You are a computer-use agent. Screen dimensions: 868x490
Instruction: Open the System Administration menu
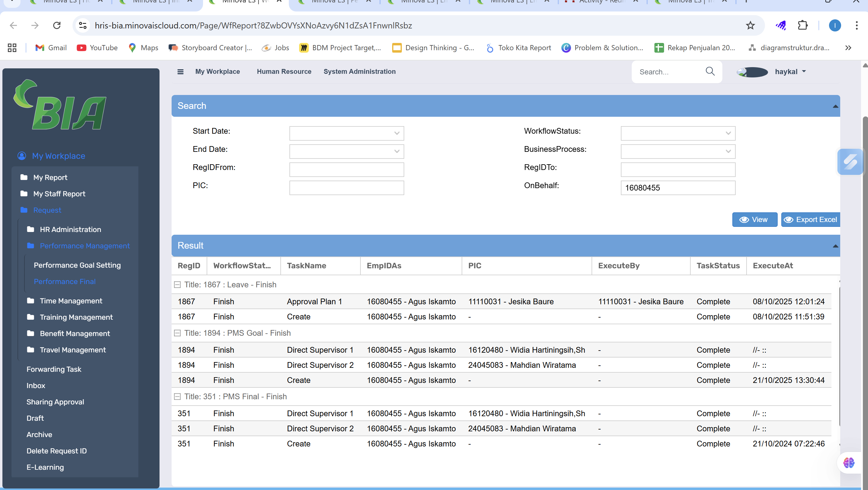[359, 71]
